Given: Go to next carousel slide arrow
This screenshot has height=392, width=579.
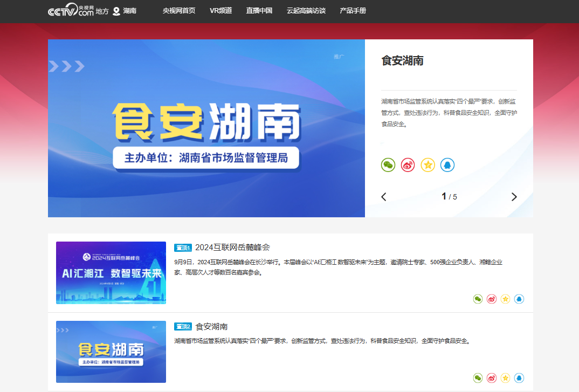Looking at the screenshot, I should click(514, 197).
